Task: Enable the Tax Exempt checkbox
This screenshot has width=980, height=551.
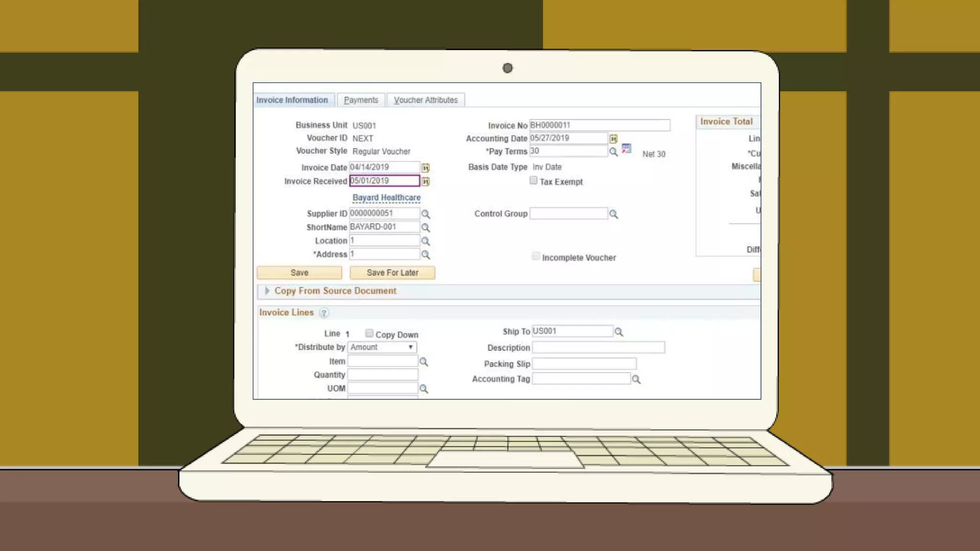Action: coord(534,180)
